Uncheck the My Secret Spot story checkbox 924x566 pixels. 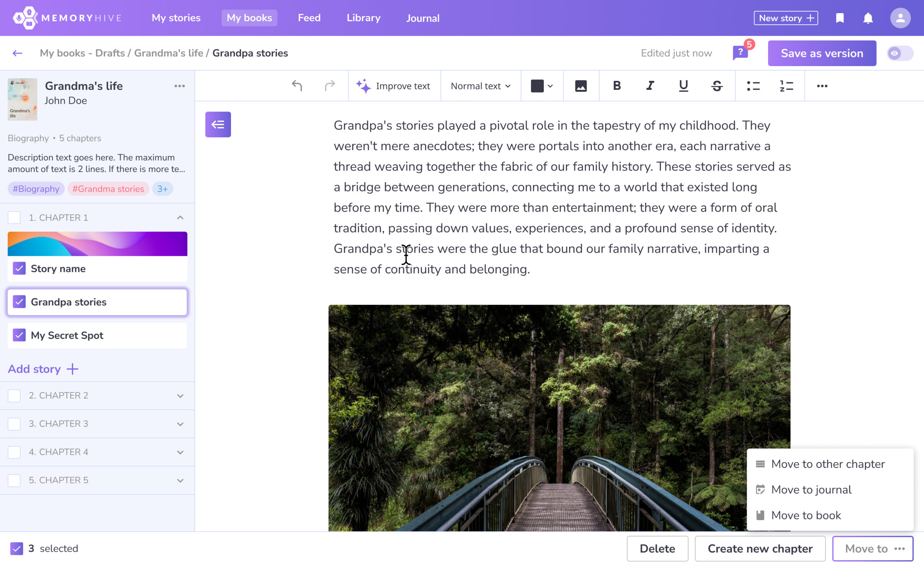(19, 335)
